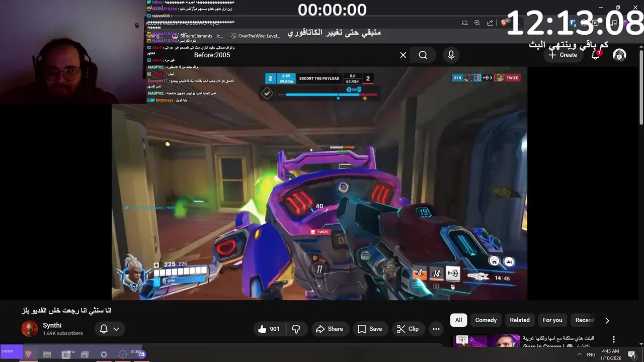Open options for the recommended video

pos(613,339)
